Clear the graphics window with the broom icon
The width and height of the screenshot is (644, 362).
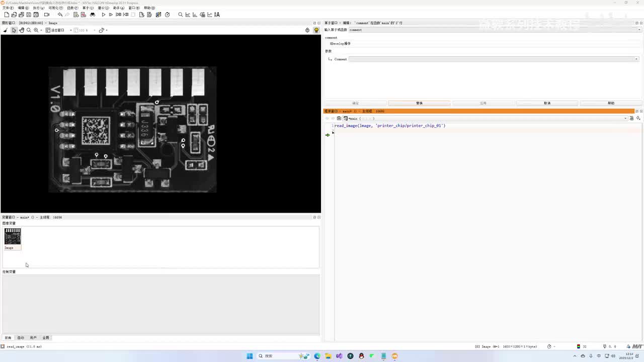tap(6, 30)
